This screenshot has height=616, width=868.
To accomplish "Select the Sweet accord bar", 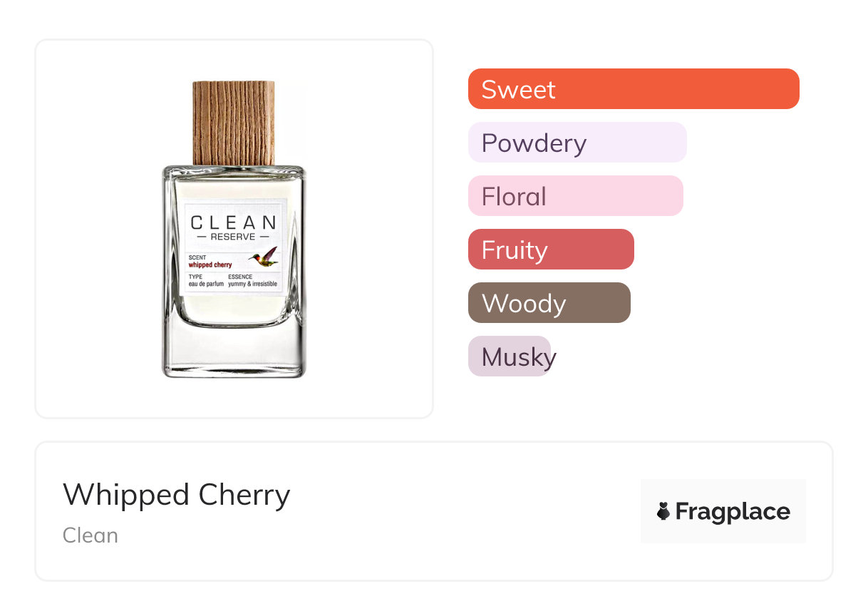I will tap(634, 89).
